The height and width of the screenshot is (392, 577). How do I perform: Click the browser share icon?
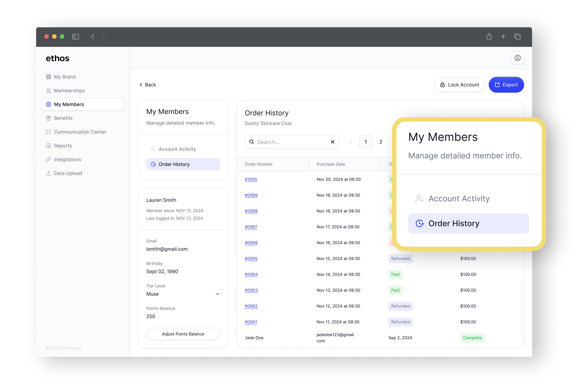point(489,37)
